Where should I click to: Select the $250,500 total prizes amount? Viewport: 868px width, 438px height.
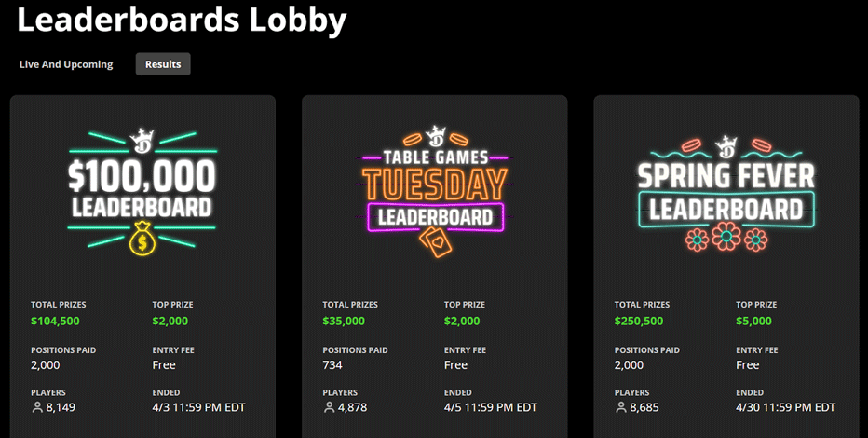(639, 322)
